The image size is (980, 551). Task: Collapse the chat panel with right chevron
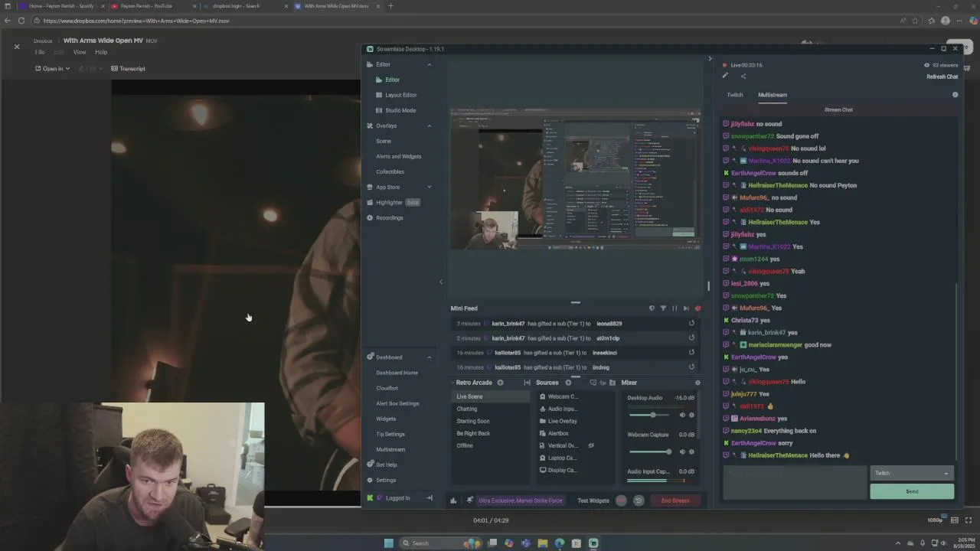click(x=710, y=59)
